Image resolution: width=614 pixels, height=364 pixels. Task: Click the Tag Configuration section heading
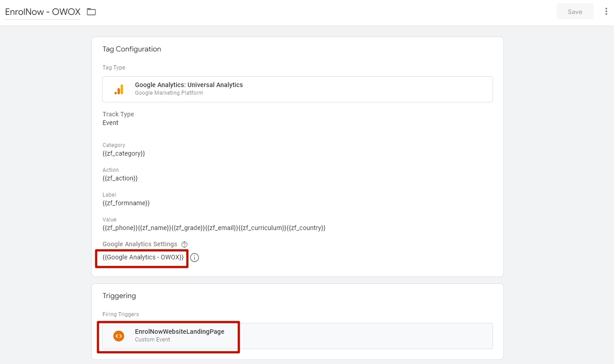coord(132,49)
